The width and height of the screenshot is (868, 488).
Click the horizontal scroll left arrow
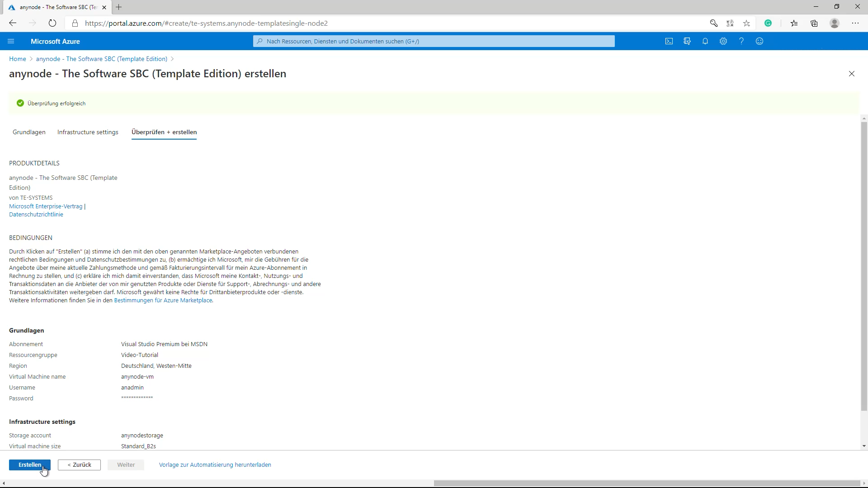4,483
